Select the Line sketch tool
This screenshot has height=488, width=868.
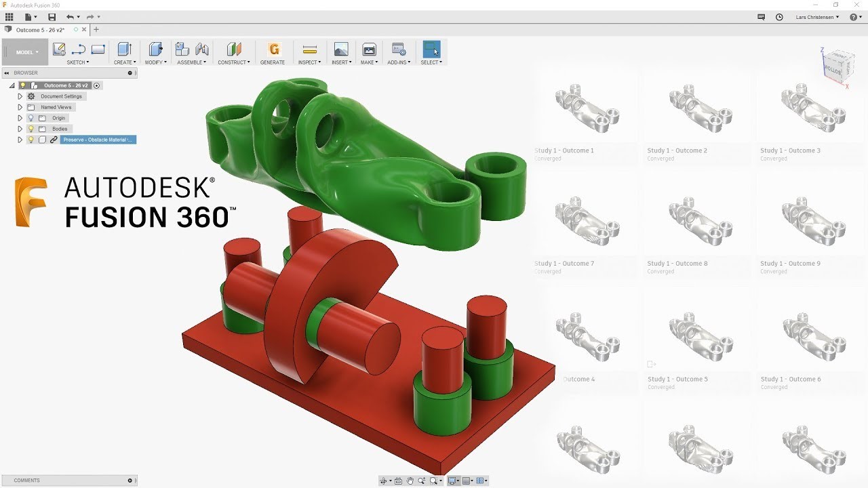(x=79, y=49)
